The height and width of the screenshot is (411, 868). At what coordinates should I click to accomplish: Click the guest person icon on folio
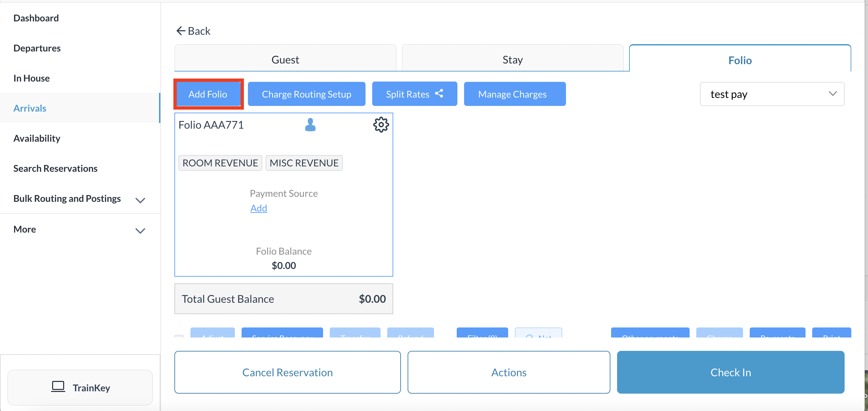point(310,125)
